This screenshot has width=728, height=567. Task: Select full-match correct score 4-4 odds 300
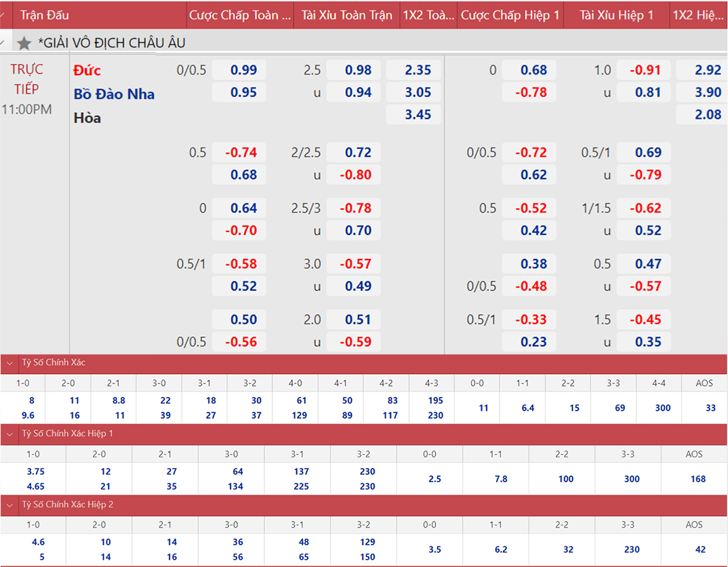662,408
